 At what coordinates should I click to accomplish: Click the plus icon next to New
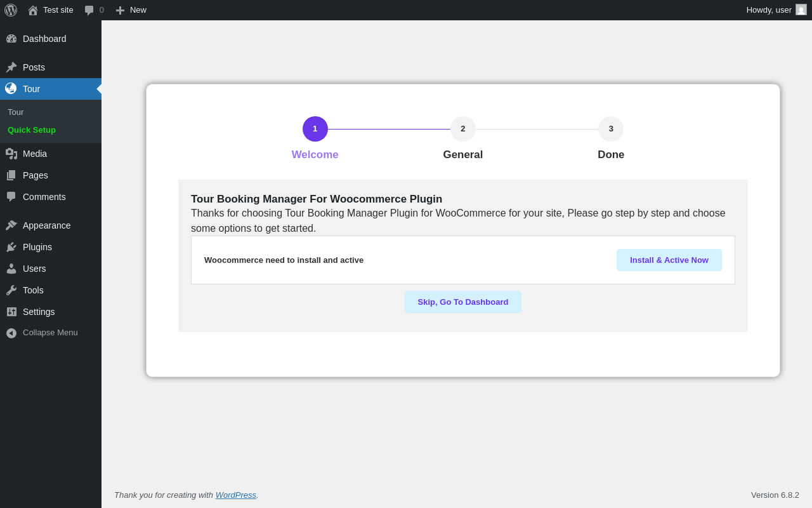pyautogui.click(x=120, y=10)
